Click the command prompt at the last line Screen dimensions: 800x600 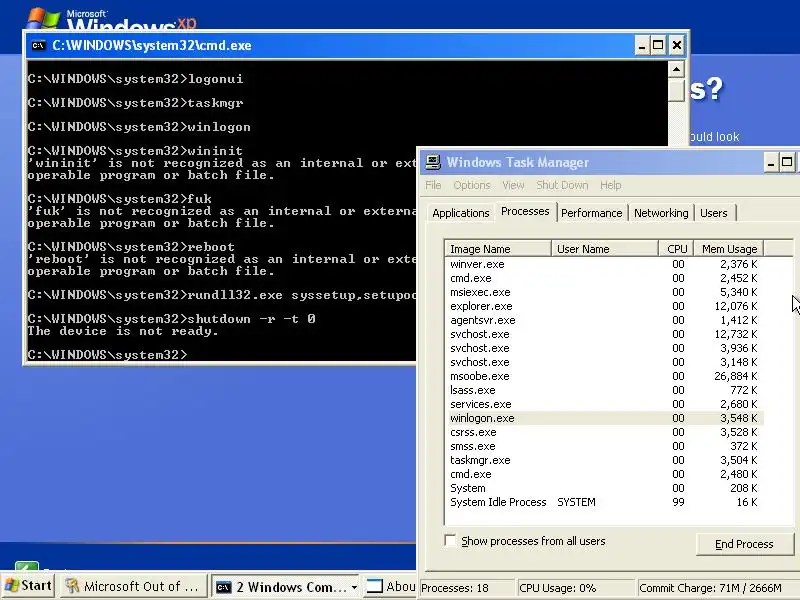point(108,354)
